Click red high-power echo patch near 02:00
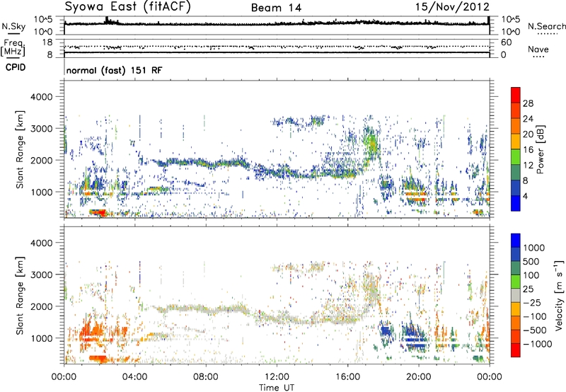The height and width of the screenshot is (392, 566). tap(98, 212)
